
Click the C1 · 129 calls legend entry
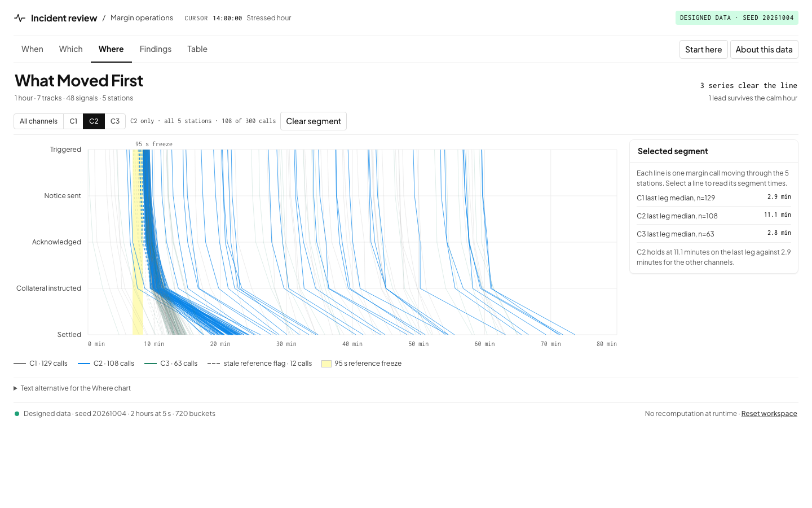[41, 364]
